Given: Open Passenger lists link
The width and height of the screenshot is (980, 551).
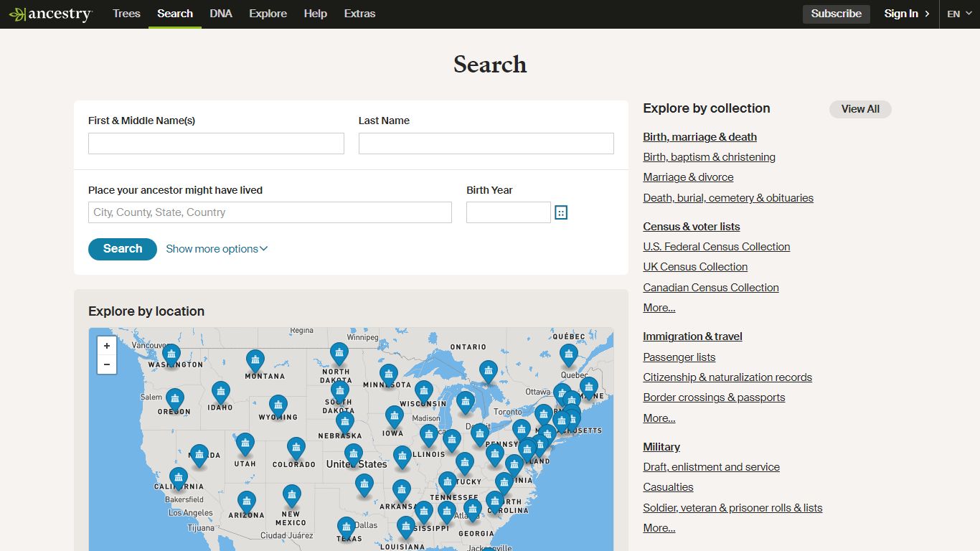Looking at the screenshot, I should pos(679,357).
